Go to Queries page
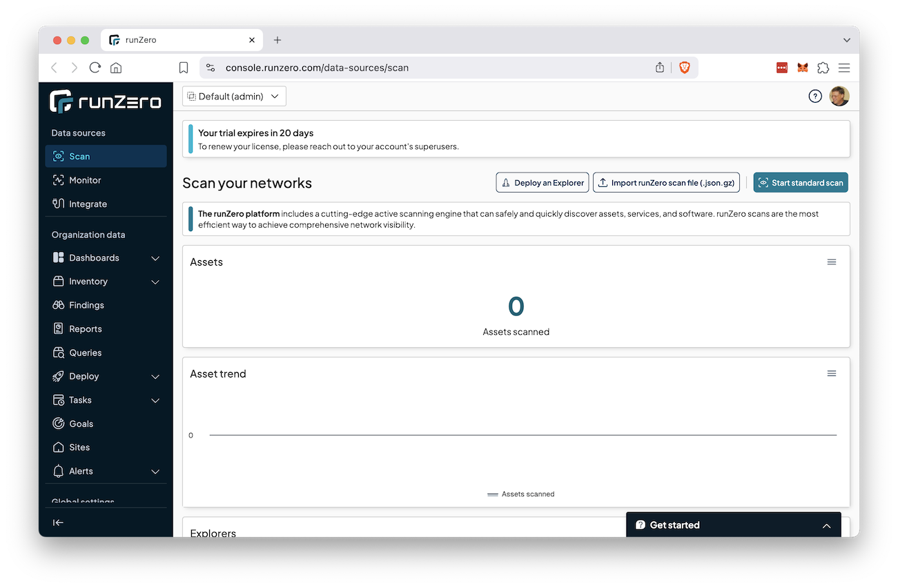This screenshot has width=898, height=588. (106, 353)
